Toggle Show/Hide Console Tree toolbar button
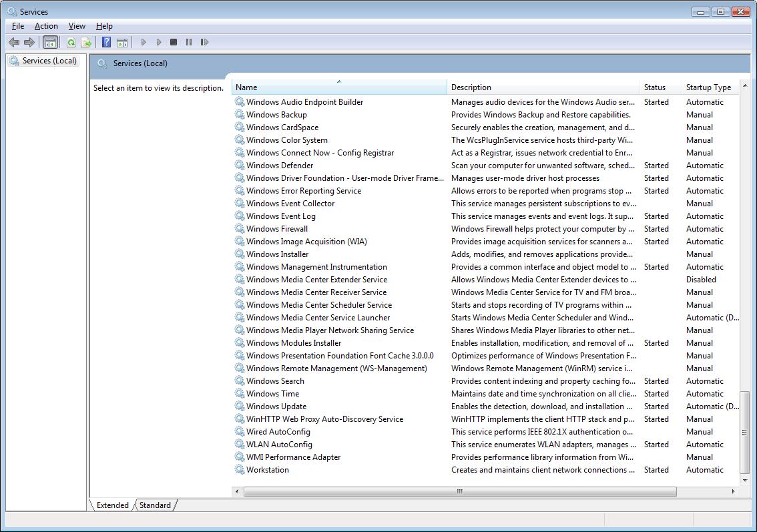Viewport: 757px width, 532px height. (50, 43)
